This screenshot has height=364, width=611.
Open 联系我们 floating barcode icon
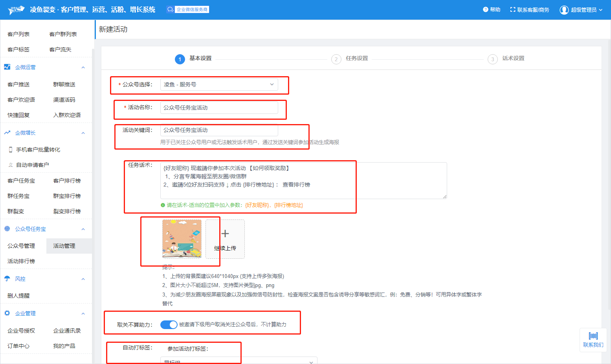pos(593,336)
